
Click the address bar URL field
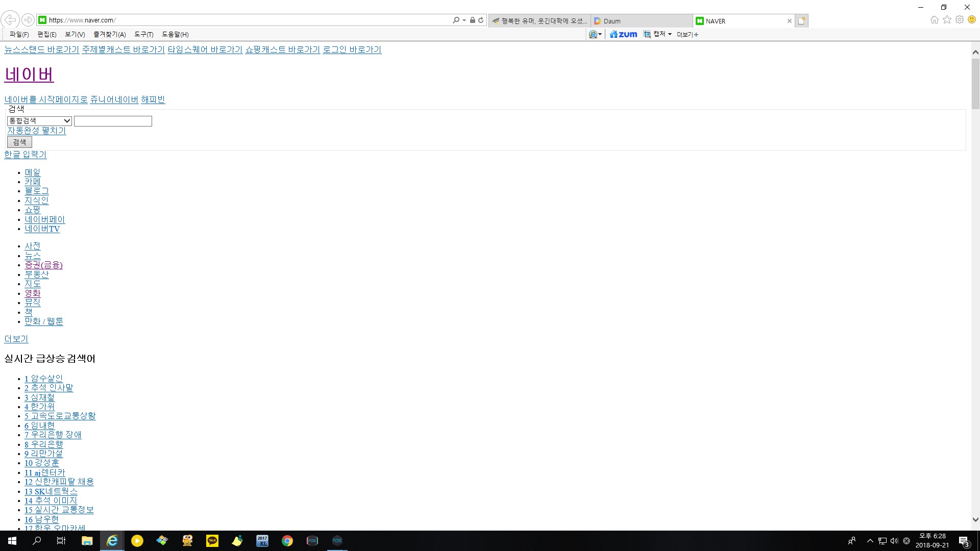click(245, 20)
